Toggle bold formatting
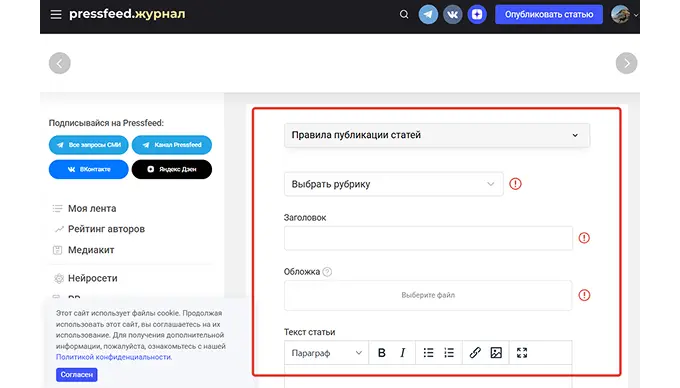 tap(382, 353)
